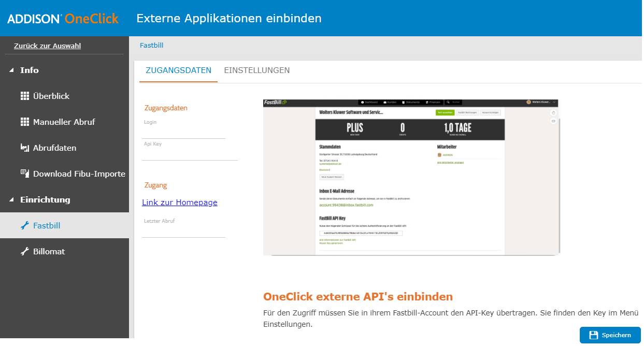
Task: Open the Link zur Homepage link
Action: pos(180,203)
